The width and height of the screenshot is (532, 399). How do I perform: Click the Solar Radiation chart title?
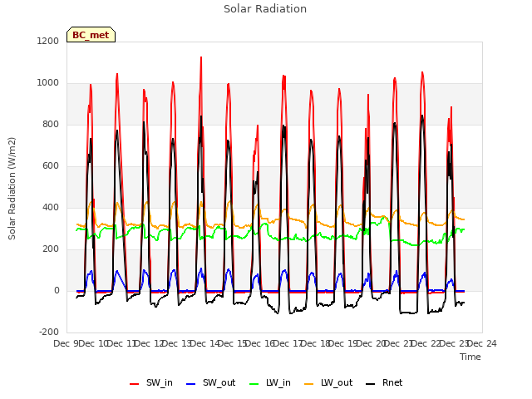[x=265, y=9]
